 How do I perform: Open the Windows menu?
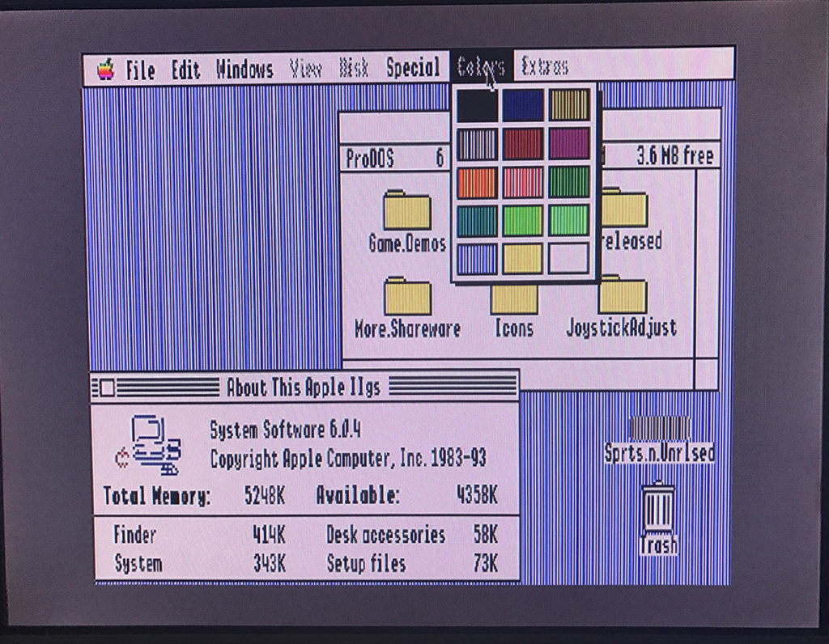[x=244, y=70]
